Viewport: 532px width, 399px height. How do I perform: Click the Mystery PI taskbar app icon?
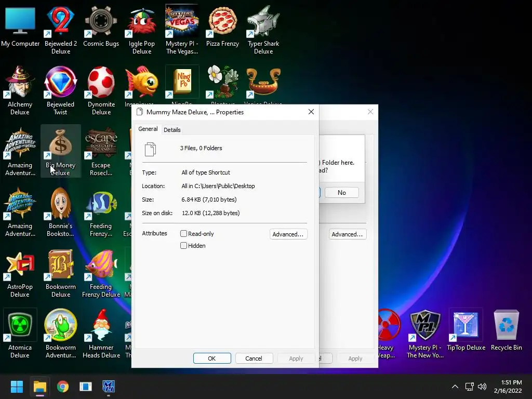coord(109,387)
